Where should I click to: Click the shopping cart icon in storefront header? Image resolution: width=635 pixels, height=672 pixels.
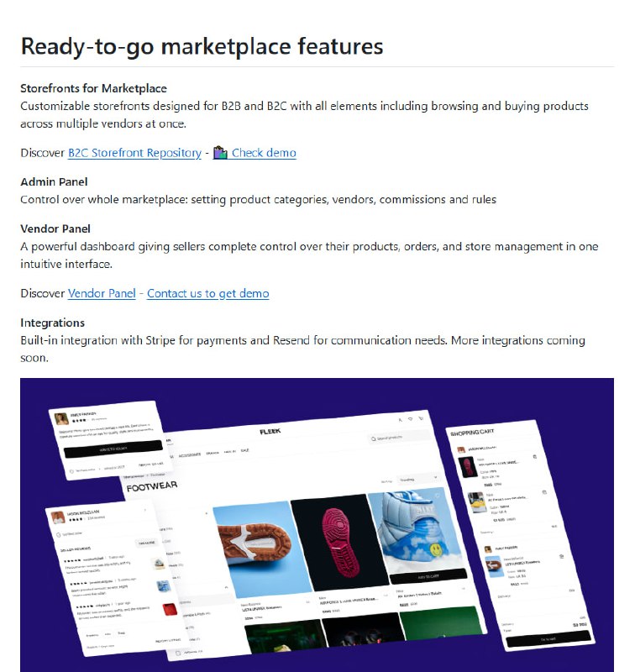coord(421,418)
